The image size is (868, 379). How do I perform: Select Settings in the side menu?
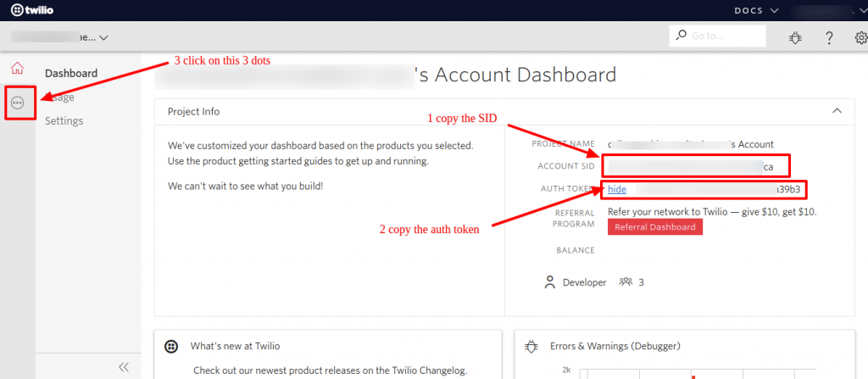coord(64,120)
